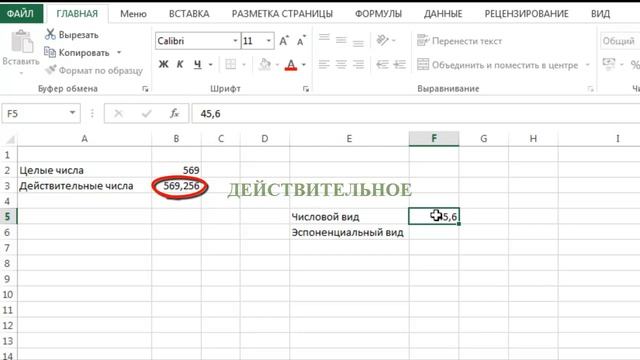640x360 pixels.
Task: Select column A header
Action: (x=84, y=139)
